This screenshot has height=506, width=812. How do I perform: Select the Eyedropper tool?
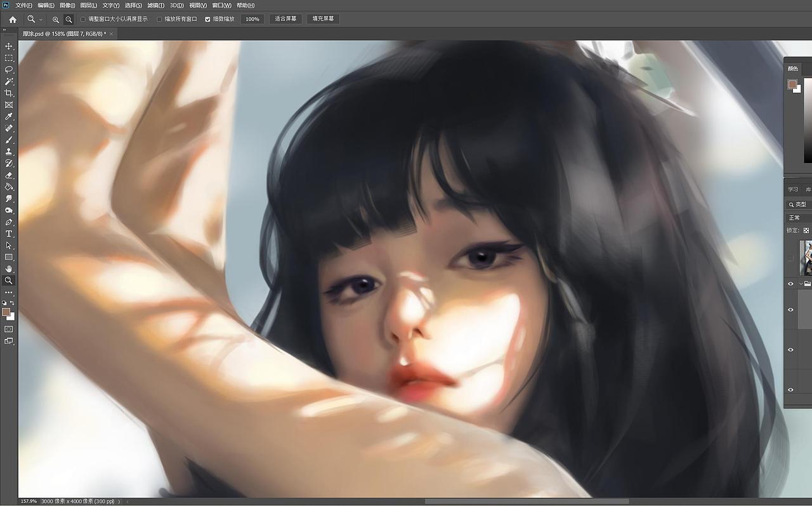tap(9, 117)
